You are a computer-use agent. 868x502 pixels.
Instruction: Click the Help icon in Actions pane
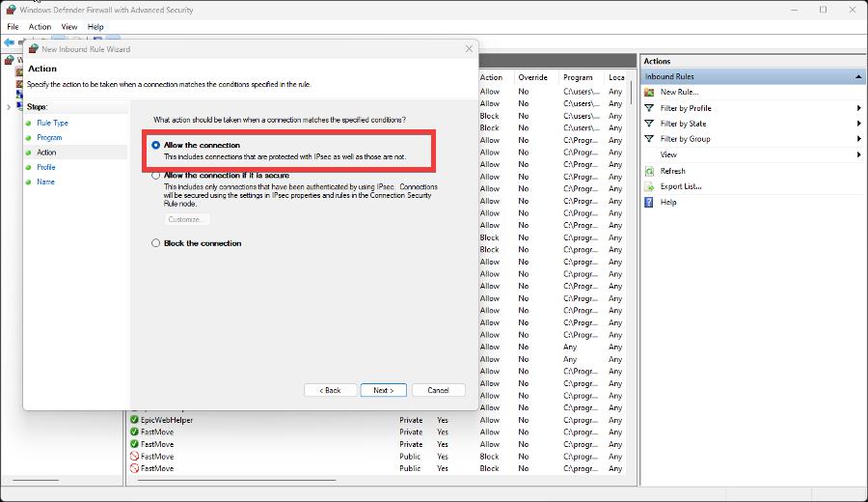coord(649,202)
